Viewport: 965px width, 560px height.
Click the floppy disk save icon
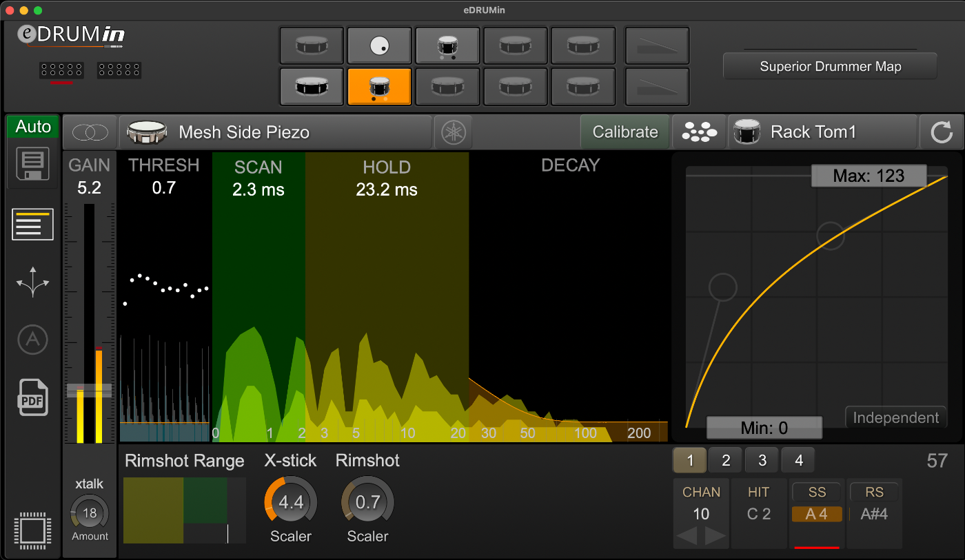coord(32,165)
